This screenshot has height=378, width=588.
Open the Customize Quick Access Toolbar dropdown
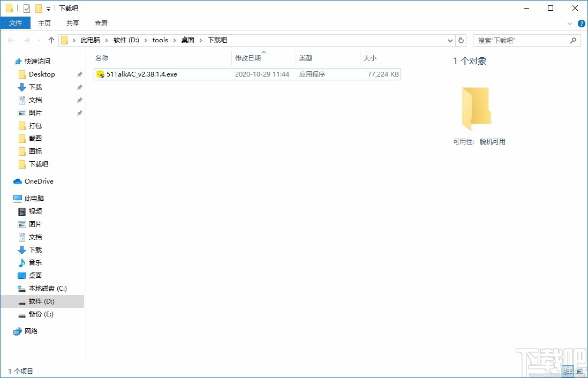pos(48,9)
